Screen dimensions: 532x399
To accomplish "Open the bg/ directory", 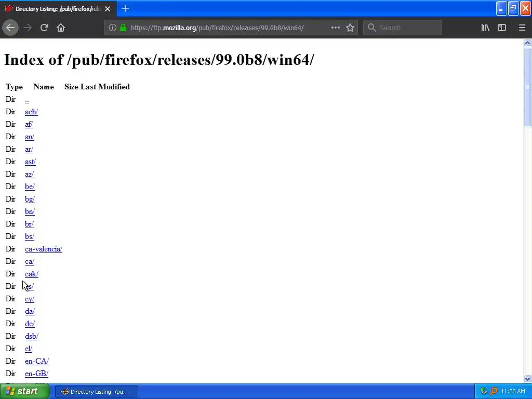I will [30, 199].
